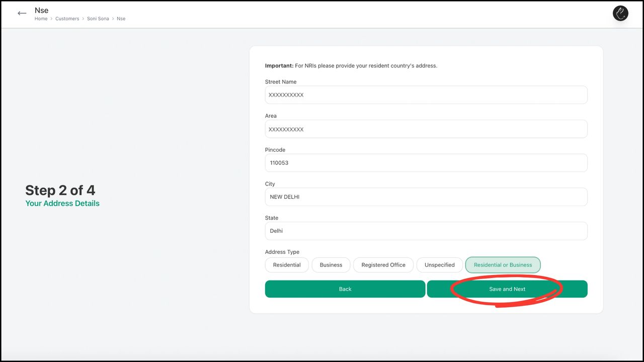Deselect the Residential or Business address type
Image resolution: width=644 pixels, height=362 pixels.
(503, 264)
